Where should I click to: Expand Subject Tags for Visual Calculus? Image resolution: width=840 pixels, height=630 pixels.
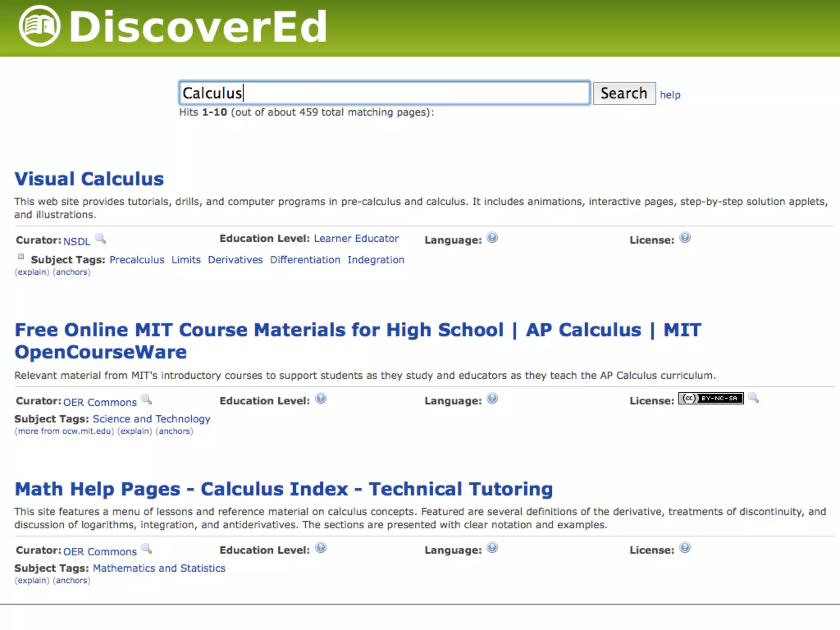21,257
